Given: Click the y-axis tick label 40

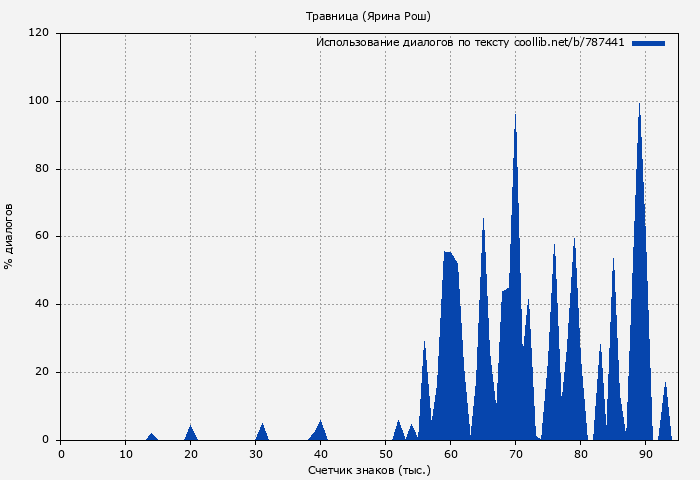Looking at the screenshot, I should click(x=42, y=304).
